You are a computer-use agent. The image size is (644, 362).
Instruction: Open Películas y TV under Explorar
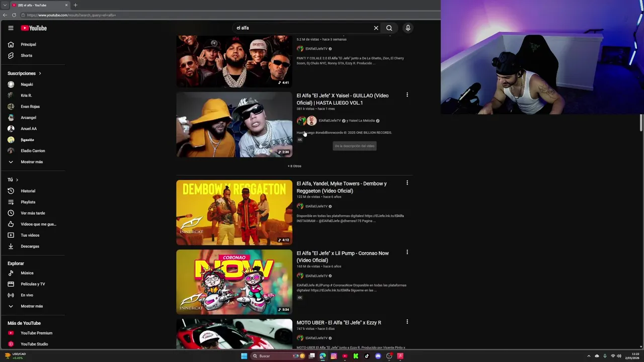33,284
